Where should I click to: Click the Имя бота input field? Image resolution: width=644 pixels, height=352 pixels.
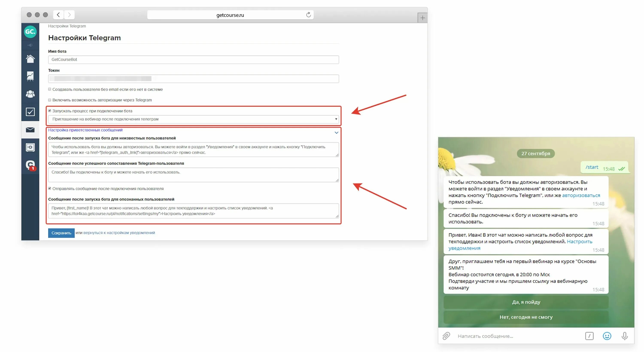click(193, 59)
